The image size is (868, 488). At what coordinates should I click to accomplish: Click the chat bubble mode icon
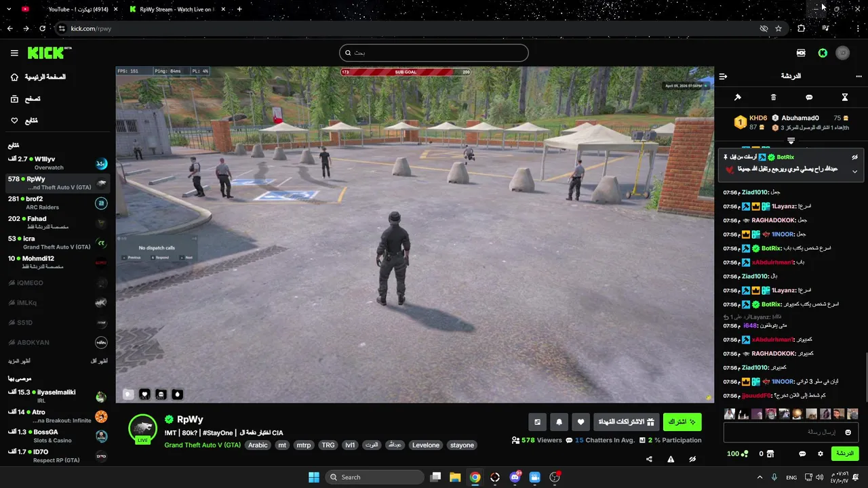point(809,98)
